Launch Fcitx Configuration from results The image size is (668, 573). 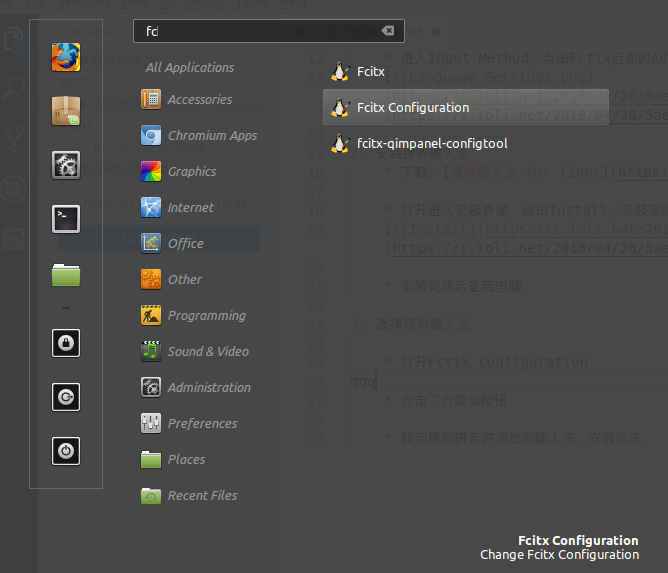(x=466, y=107)
